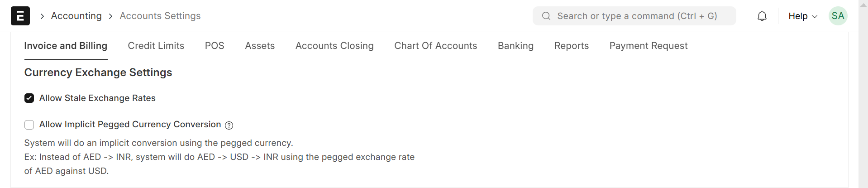Click the ERPNext home logo icon

pos(20,16)
